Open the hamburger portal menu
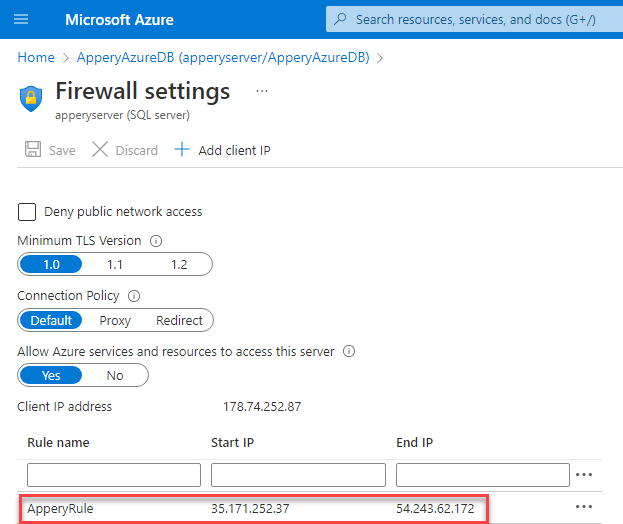 (x=21, y=19)
